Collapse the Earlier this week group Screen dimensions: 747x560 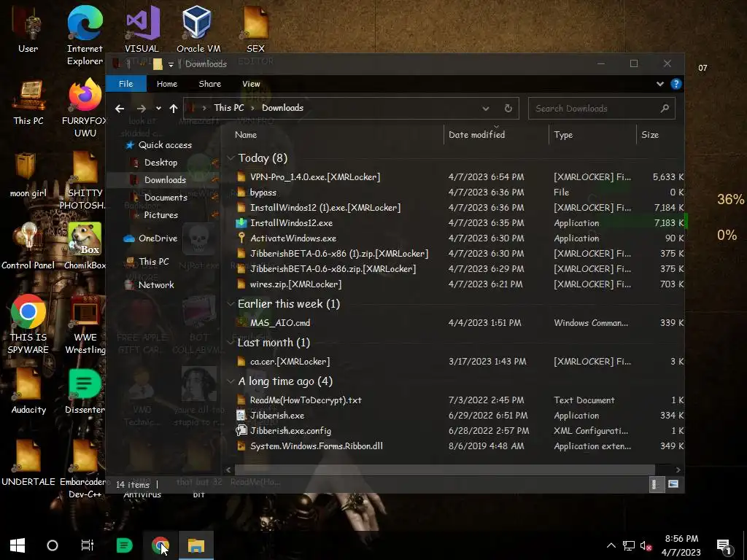click(x=231, y=304)
